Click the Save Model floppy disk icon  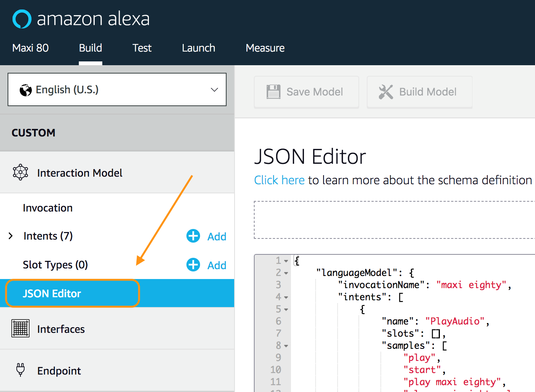[274, 91]
